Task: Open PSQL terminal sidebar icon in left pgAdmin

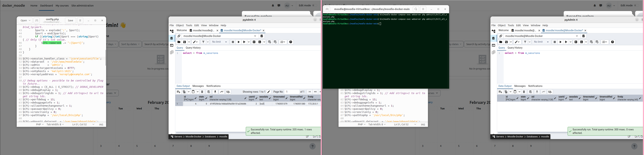Action: tap(172, 45)
